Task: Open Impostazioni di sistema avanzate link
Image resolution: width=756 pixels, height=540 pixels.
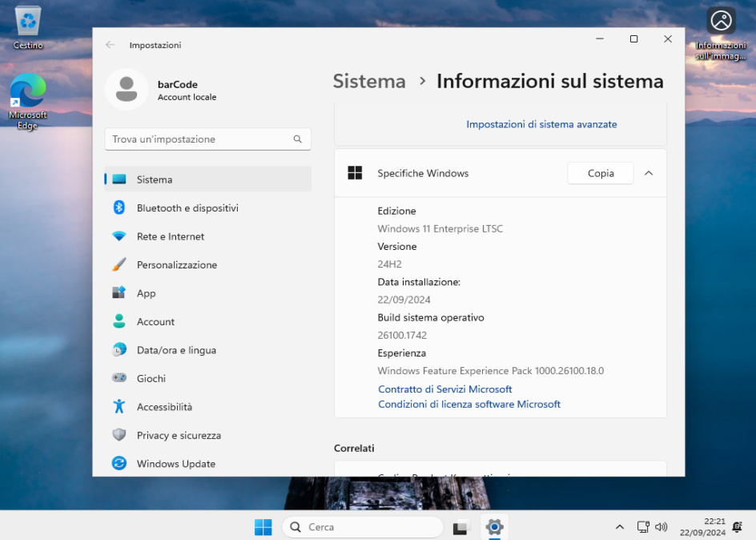Action: [541, 124]
